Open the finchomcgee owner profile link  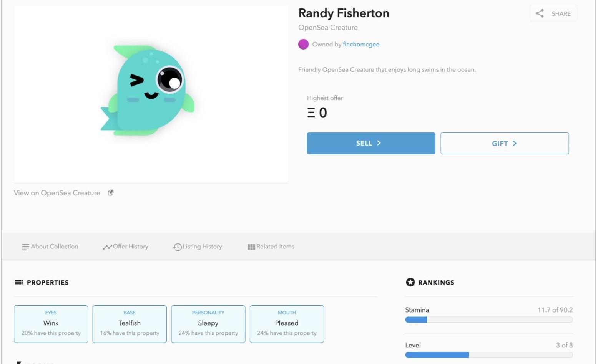click(361, 44)
